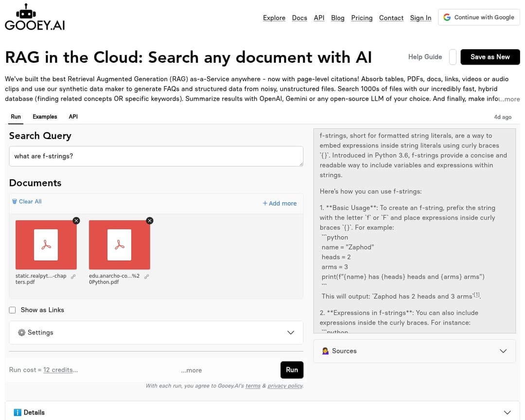
Task: Expand run cost ...more text
Action: [191, 370]
